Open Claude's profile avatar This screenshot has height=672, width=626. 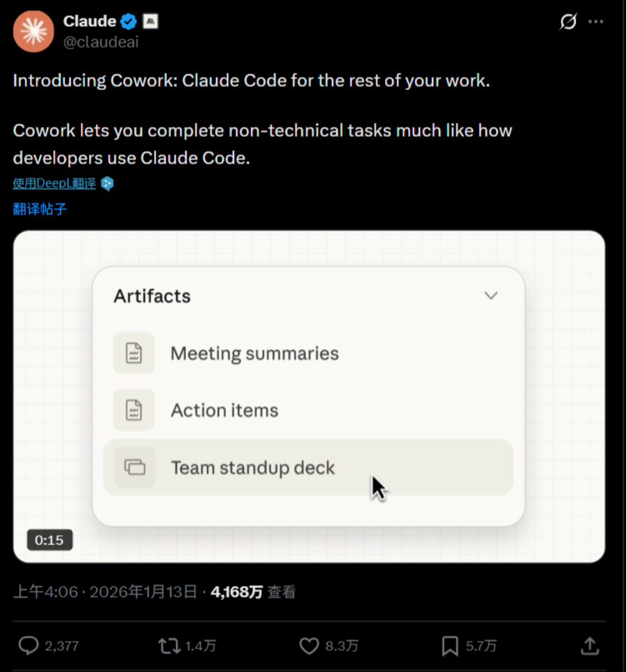33,31
